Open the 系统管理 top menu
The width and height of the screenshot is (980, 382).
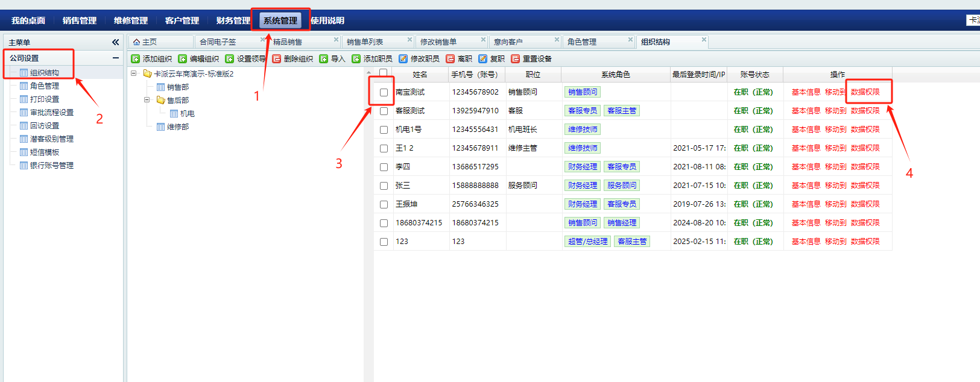coord(280,20)
